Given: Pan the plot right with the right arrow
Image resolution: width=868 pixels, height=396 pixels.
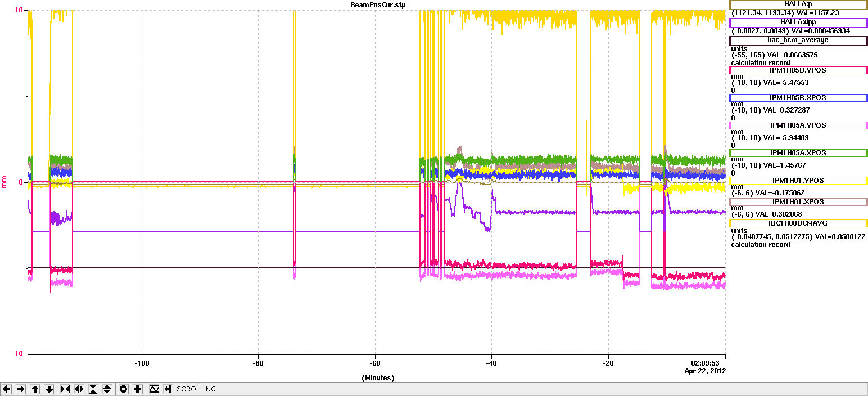Looking at the screenshot, I should tap(21, 389).
